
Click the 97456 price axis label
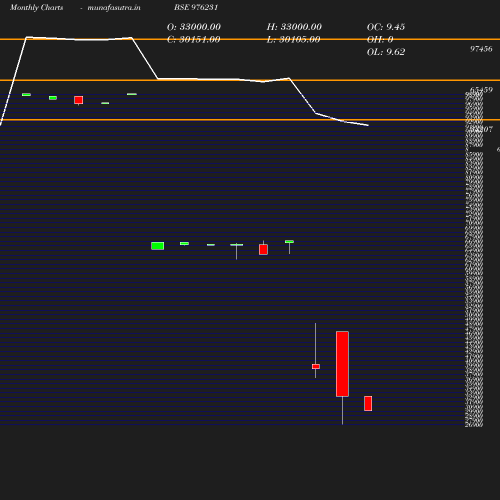pyautogui.click(x=481, y=49)
